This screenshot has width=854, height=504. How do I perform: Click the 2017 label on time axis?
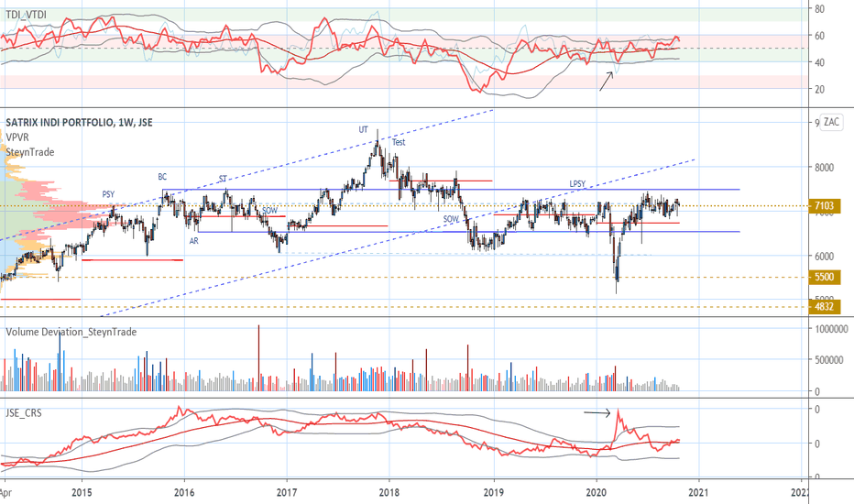(x=287, y=493)
